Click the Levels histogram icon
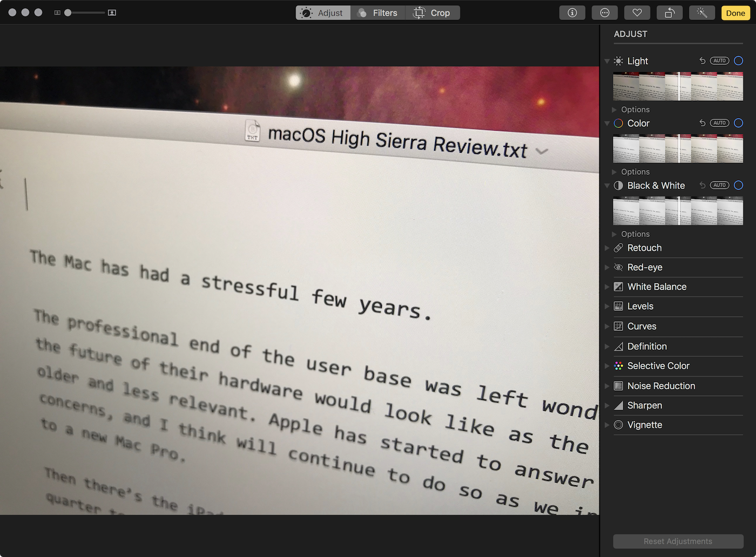The width and height of the screenshot is (756, 557). pyautogui.click(x=619, y=306)
